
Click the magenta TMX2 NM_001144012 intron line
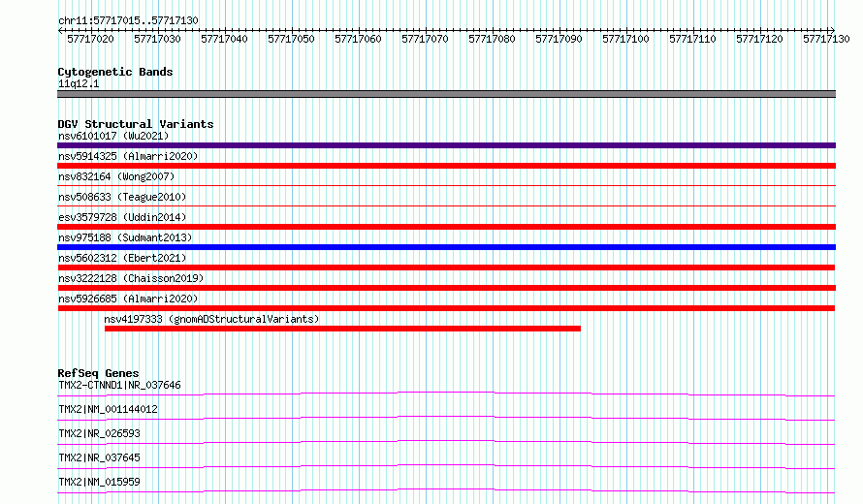coord(446,418)
